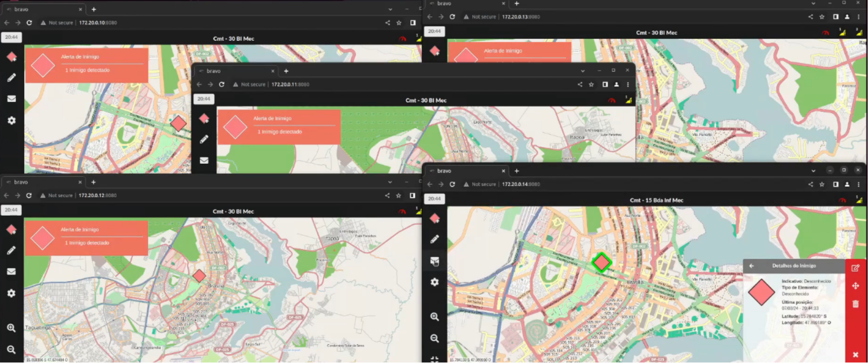Open tab list chevron in 172.20.0.13 browser
The width and height of the screenshot is (868, 363).
(813, 4)
